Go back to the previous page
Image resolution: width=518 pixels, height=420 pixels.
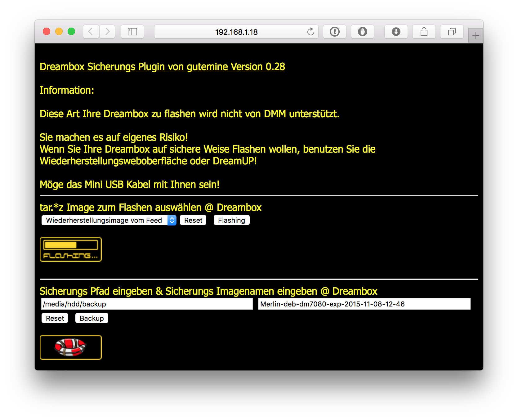tap(91, 32)
